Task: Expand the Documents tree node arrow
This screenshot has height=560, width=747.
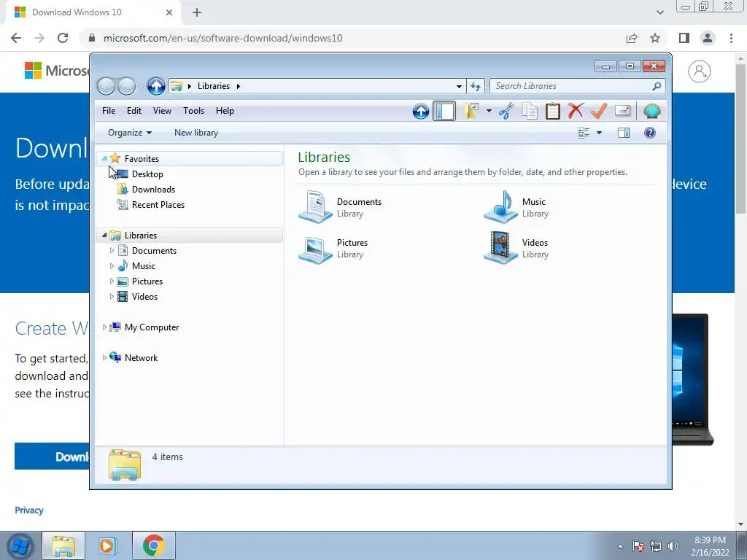Action: [x=112, y=251]
